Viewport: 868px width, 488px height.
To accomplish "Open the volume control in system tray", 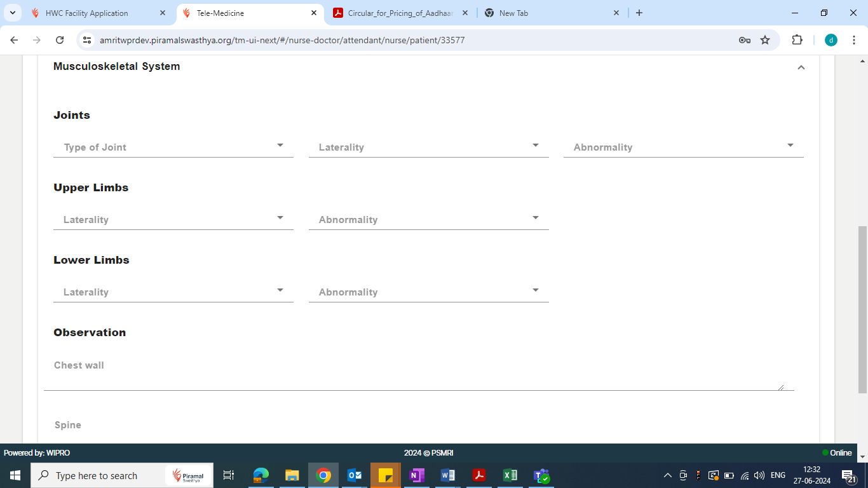I will click(x=759, y=475).
